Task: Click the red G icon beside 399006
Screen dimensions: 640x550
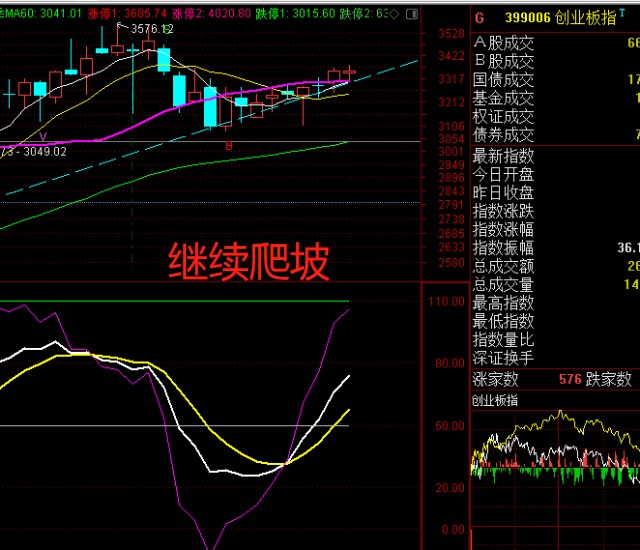Action: tap(479, 17)
